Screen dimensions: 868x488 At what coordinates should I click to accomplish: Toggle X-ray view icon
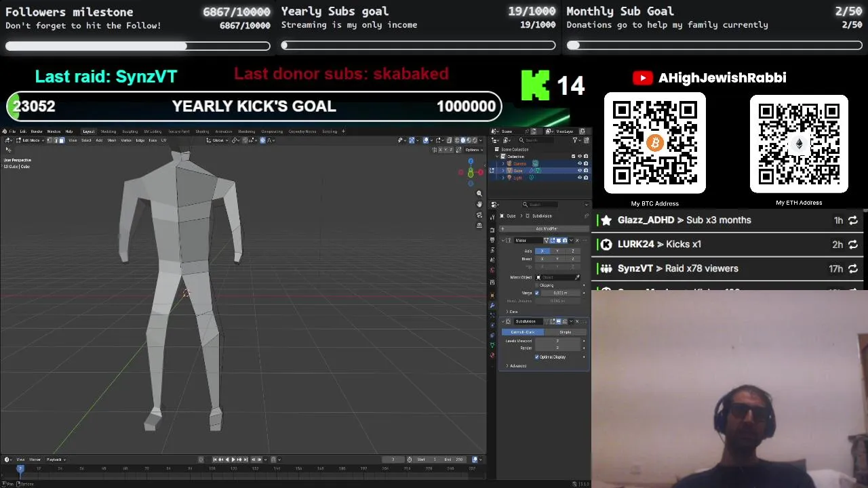[449, 140]
